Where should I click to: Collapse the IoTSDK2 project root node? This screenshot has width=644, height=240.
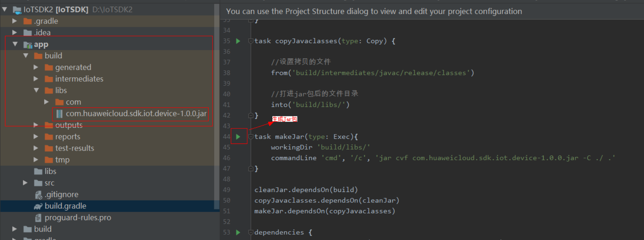click(x=4, y=9)
